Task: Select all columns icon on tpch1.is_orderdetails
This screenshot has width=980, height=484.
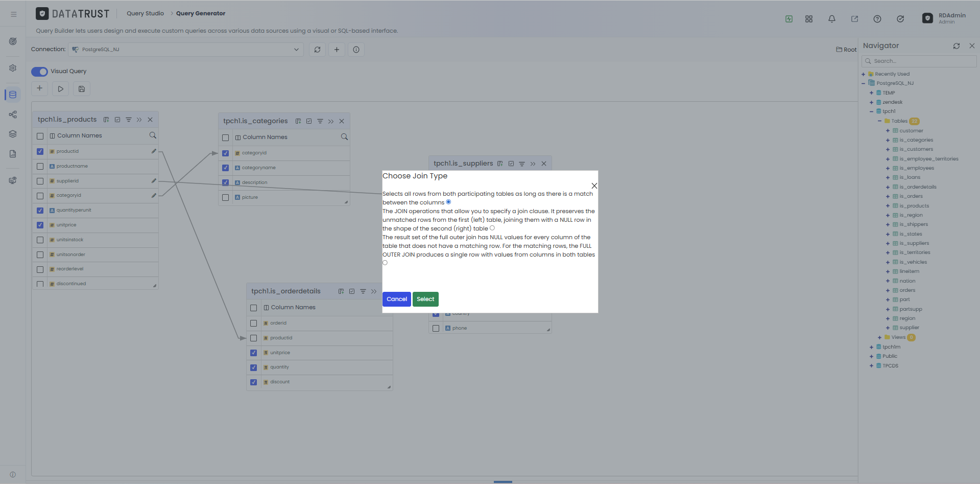Action: point(352,291)
